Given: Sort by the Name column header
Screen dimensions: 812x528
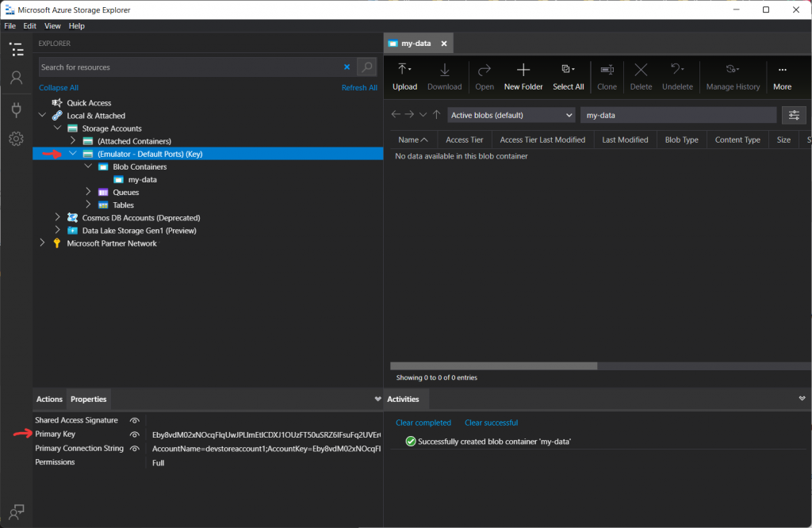Looking at the screenshot, I should 413,140.
